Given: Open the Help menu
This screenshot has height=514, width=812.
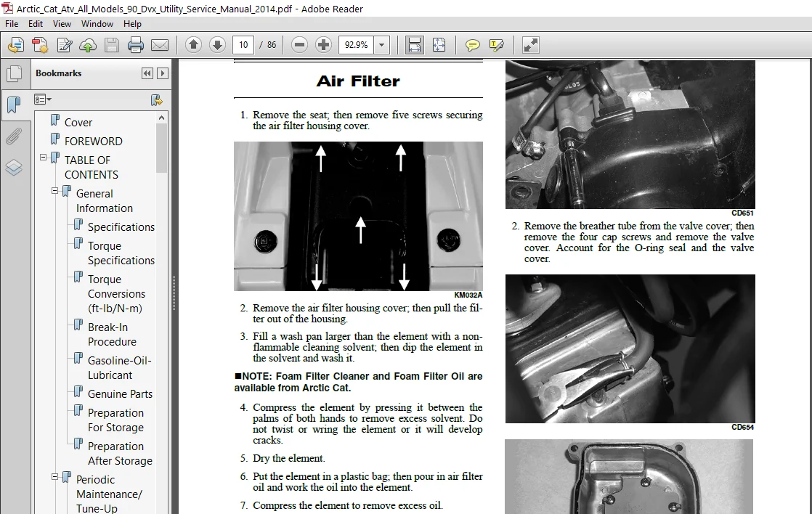Looking at the screenshot, I should coord(132,24).
